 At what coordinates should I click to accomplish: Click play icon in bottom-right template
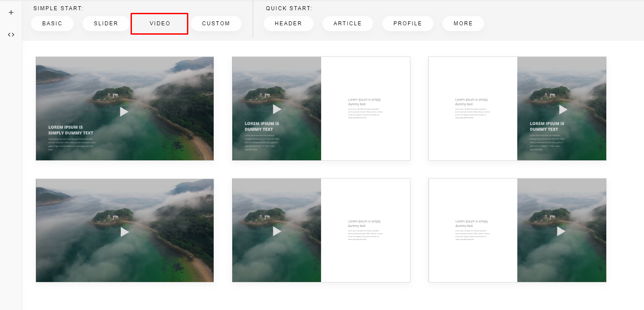tap(561, 231)
